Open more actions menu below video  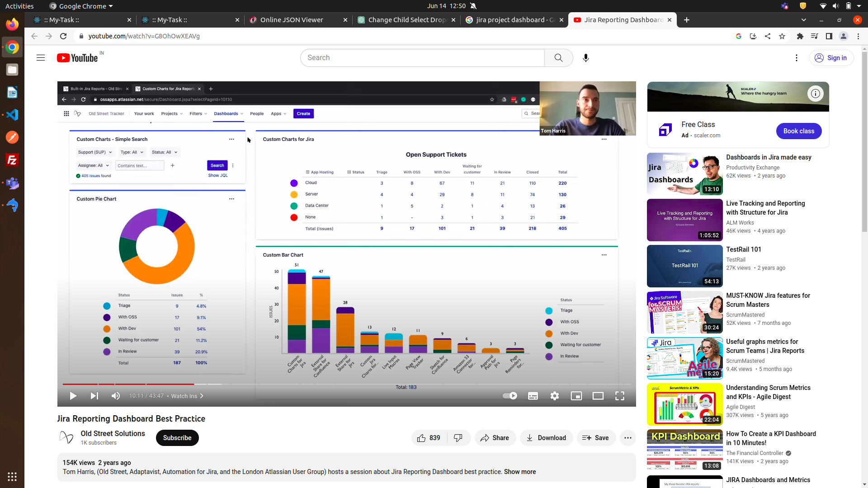coord(628,438)
